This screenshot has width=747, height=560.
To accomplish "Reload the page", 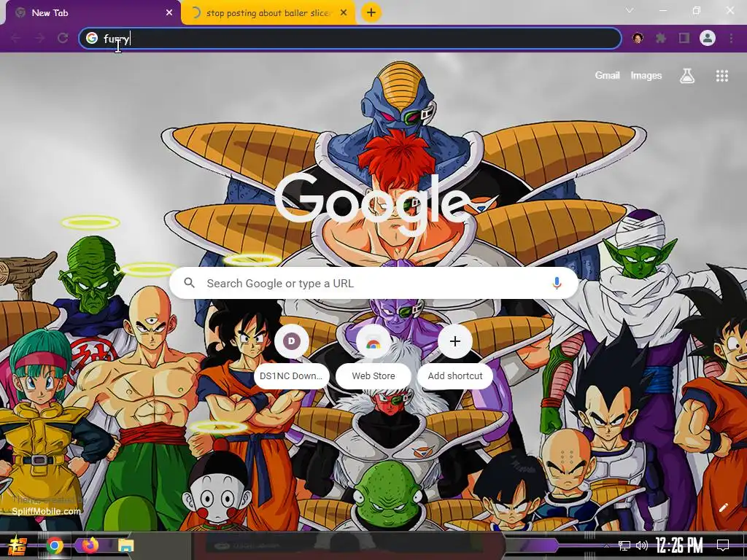I will [63, 38].
